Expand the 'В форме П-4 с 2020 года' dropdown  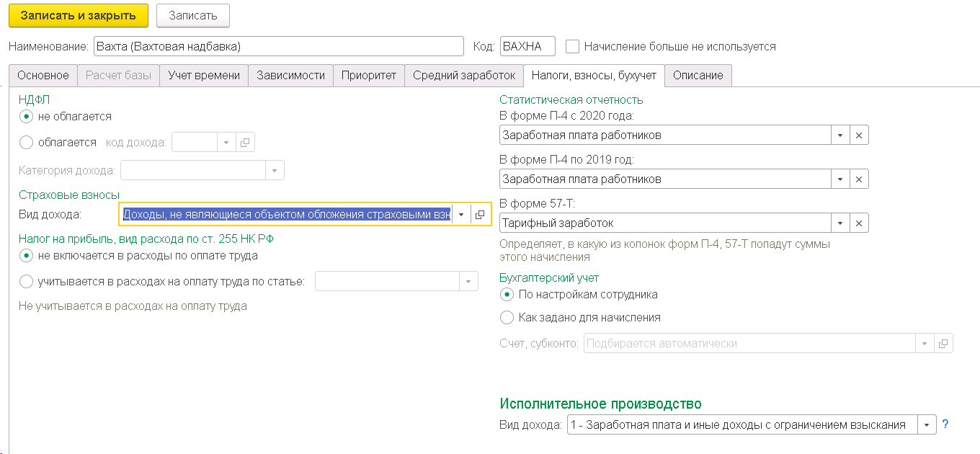pos(840,135)
